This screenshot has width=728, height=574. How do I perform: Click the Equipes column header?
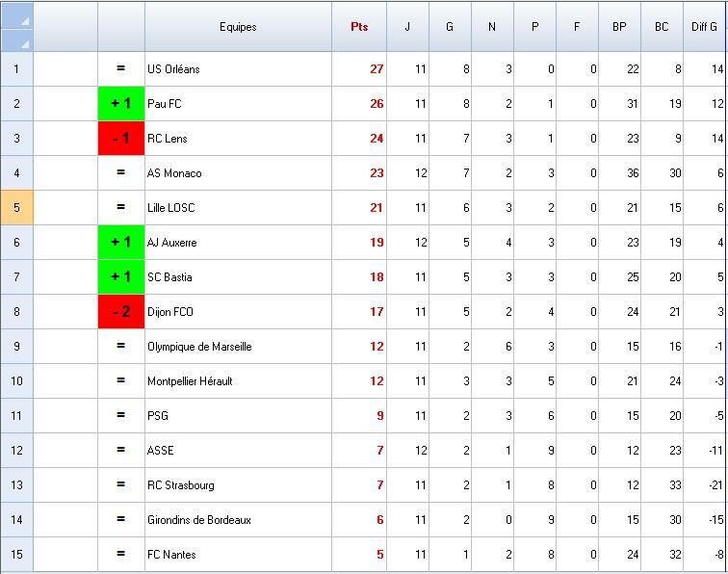click(238, 27)
